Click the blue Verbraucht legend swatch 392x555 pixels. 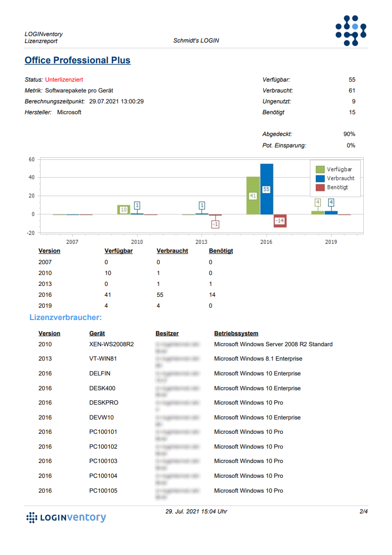[x=320, y=179]
